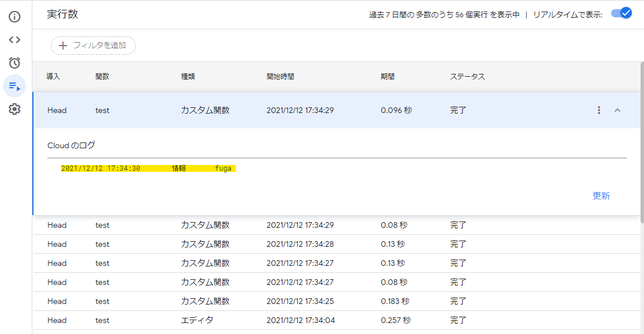Click the 0.183 秒 duration cell
The height and width of the screenshot is (334, 644).
(395, 301)
